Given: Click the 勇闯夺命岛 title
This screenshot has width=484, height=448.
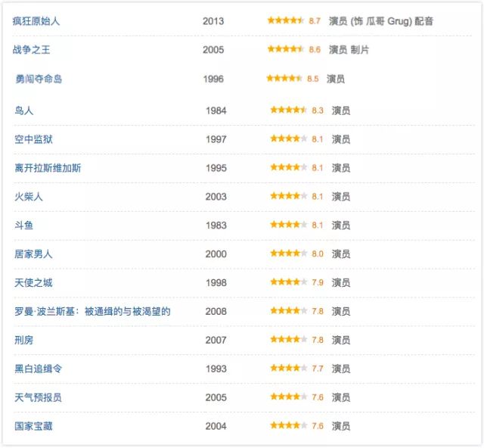Looking at the screenshot, I should point(39,79).
